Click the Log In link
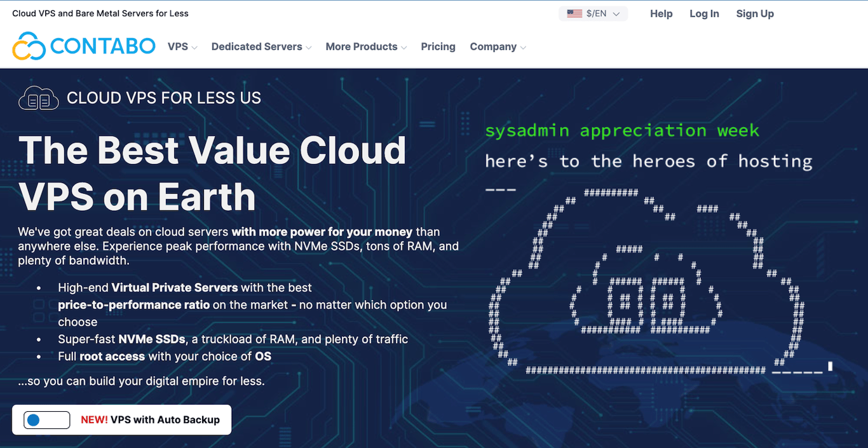 [704, 13]
